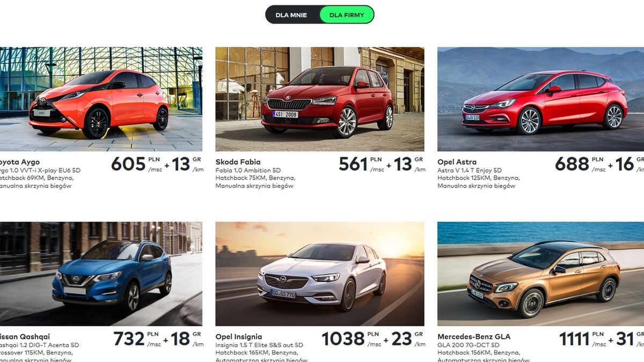The width and height of the screenshot is (644, 362).
Task: Click Fabia 1.0 Ambition 5D description
Action: 248,171
